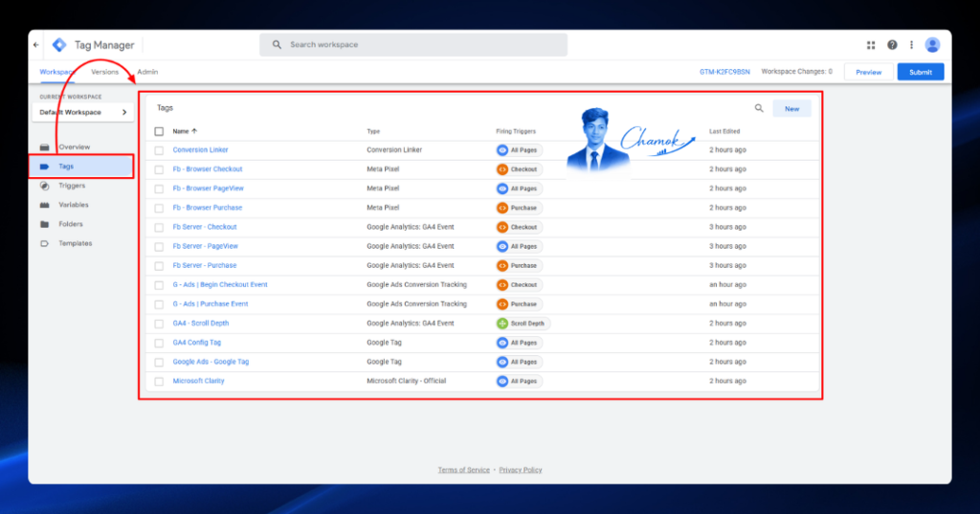Expand the Default Workspace selector
Image resolution: width=980 pixels, height=514 pixels.
[82, 113]
